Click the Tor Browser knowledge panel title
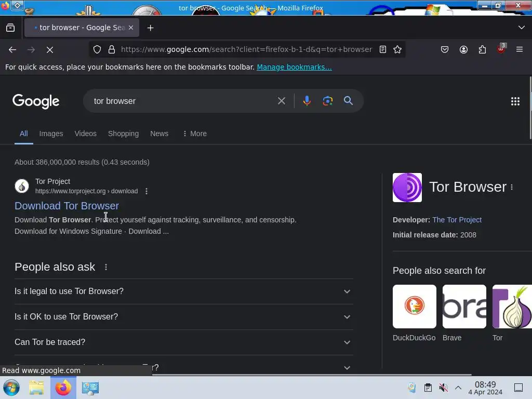 tap(468, 187)
